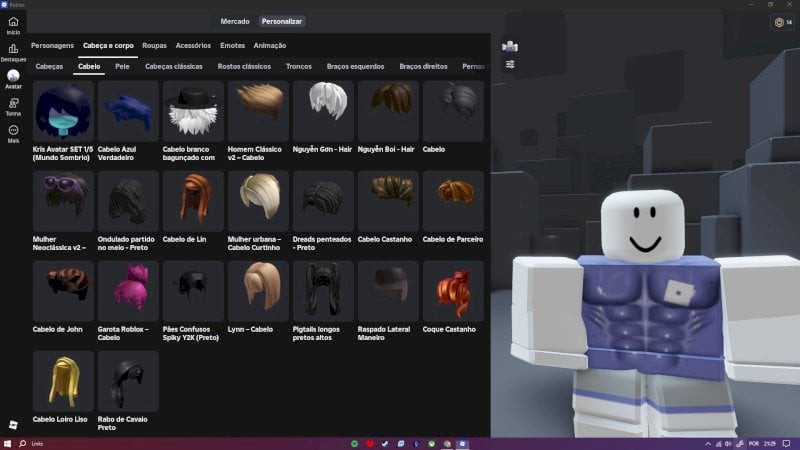This screenshot has width=800, height=450.
Task: Open the notification center icon
Action: [786, 444]
